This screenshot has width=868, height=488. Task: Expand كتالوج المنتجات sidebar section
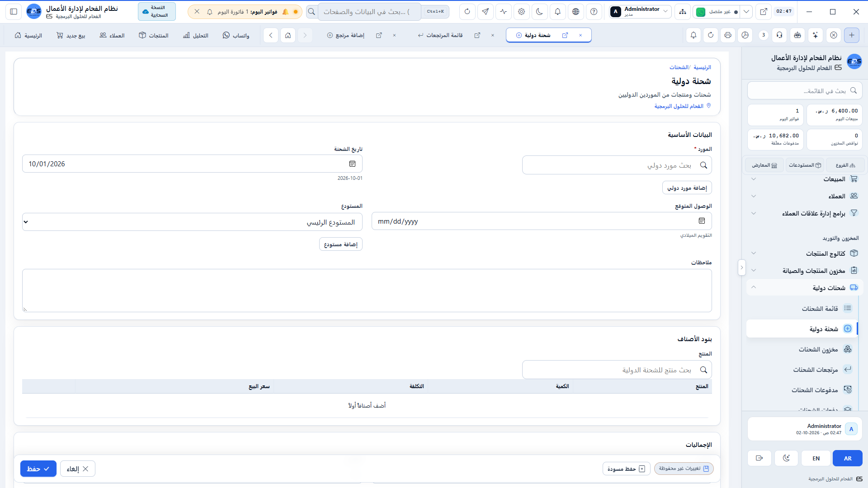pyautogui.click(x=805, y=253)
